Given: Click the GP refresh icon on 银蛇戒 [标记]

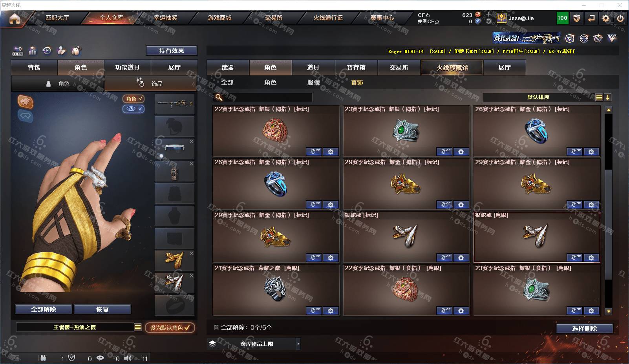Looking at the screenshot, I should click(x=444, y=258).
